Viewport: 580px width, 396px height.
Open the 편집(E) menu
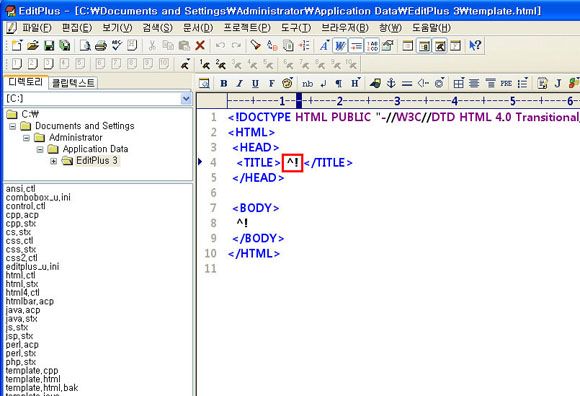[77, 28]
